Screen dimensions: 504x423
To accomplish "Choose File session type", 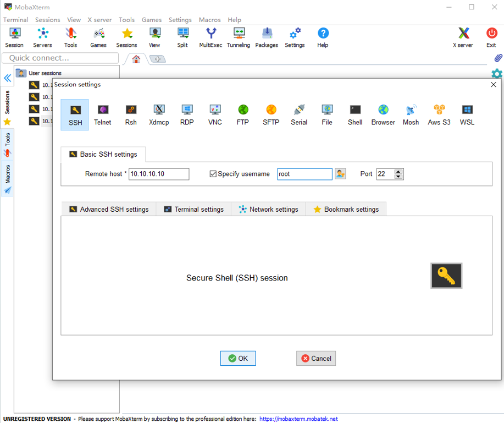I will 327,115.
